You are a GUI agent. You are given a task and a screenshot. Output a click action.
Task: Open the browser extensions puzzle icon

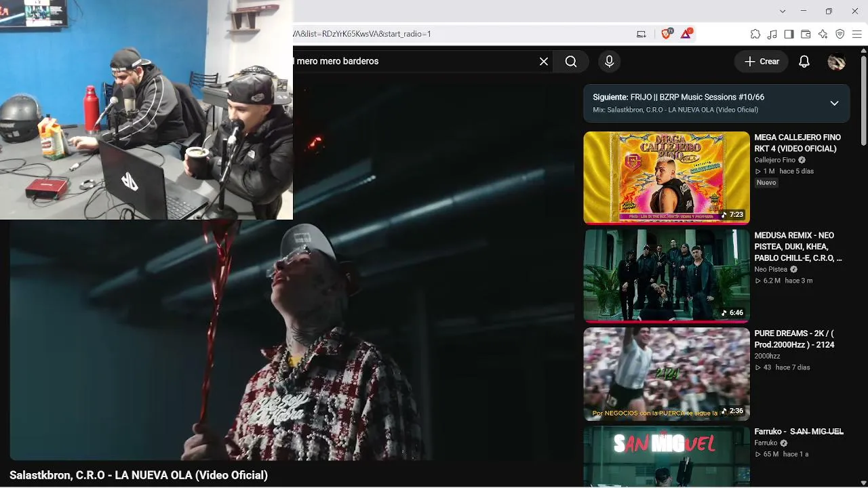[755, 34]
